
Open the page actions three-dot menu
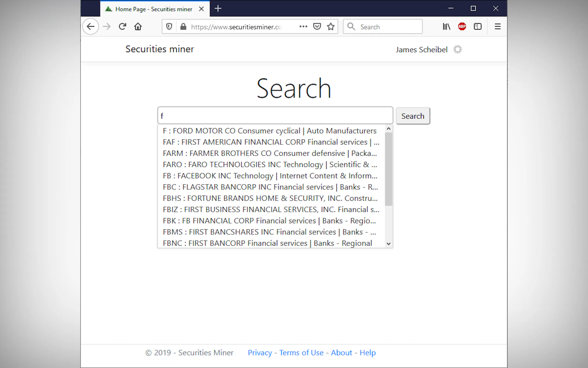tap(303, 26)
